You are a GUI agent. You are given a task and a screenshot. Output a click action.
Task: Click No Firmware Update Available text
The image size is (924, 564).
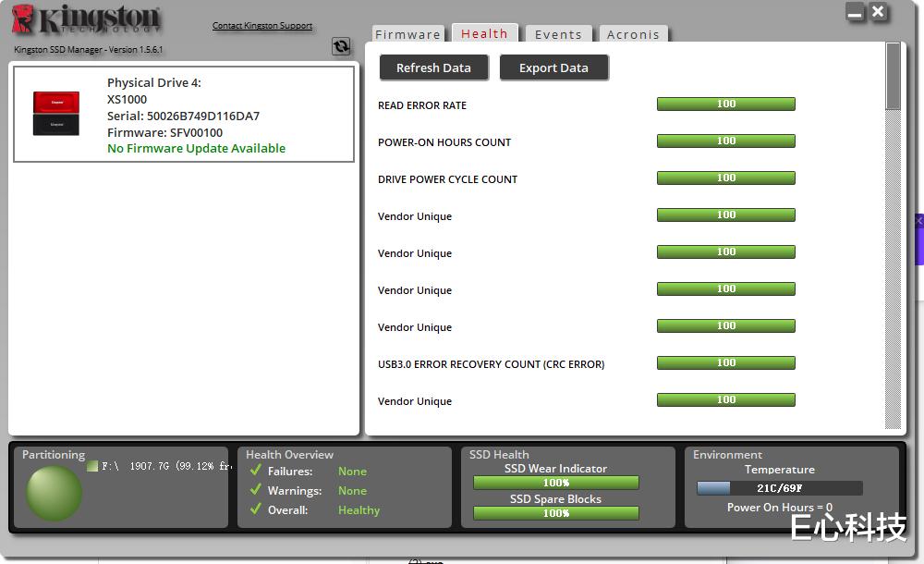pyautogui.click(x=196, y=148)
